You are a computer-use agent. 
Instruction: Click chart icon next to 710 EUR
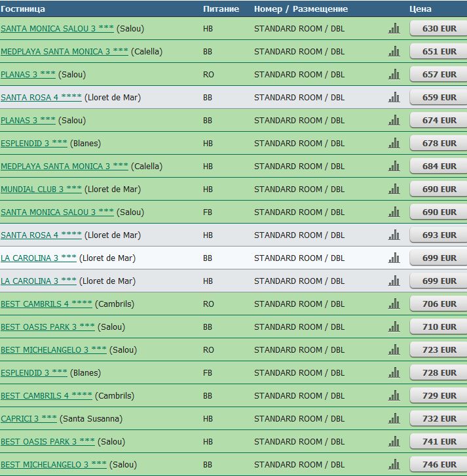click(x=394, y=327)
